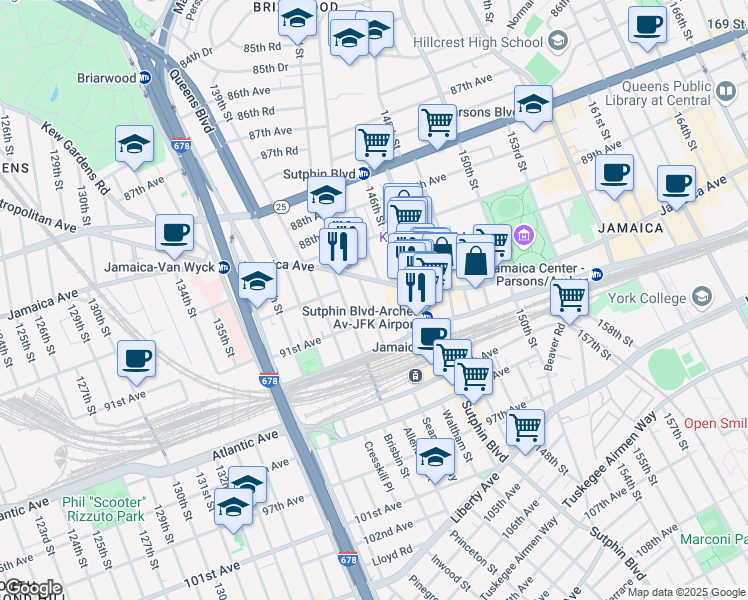Click the school marker near 97th Ave
The height and width of the screenshot is (600, 748).
[x=233, y=509]
